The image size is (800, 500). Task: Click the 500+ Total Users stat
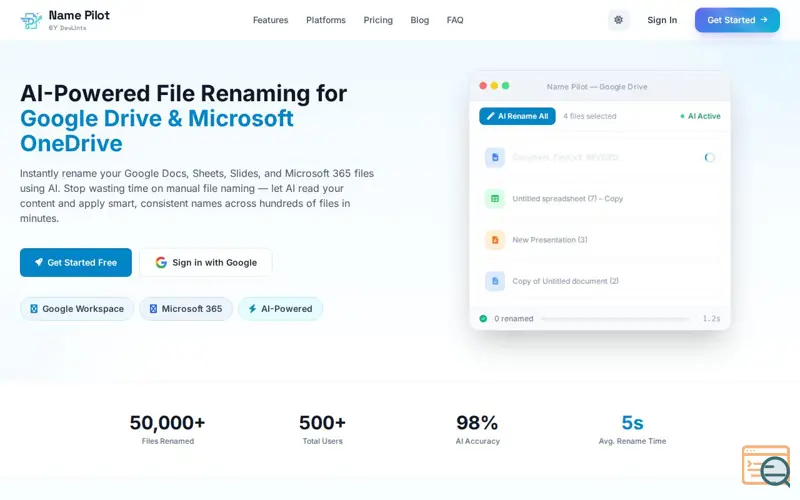coord(322,429)
